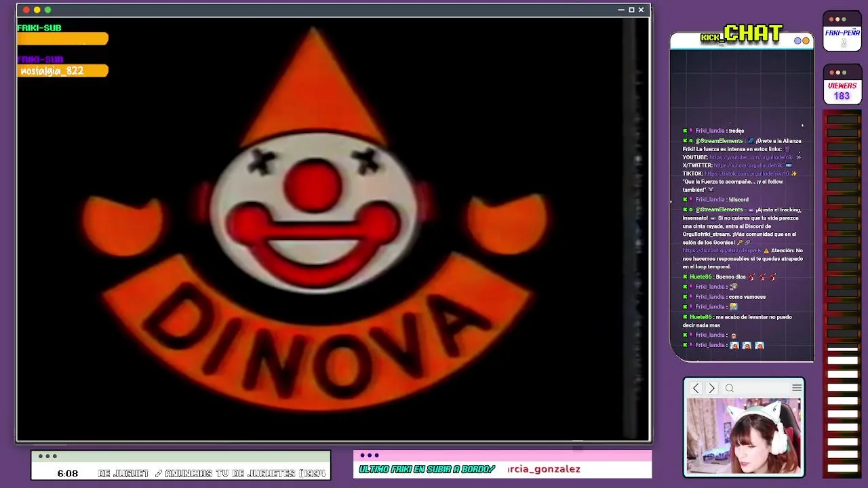Open the discord.gg invite link in chat
The height and width of the screenshot is (488, 868).
tap(722, 251)
